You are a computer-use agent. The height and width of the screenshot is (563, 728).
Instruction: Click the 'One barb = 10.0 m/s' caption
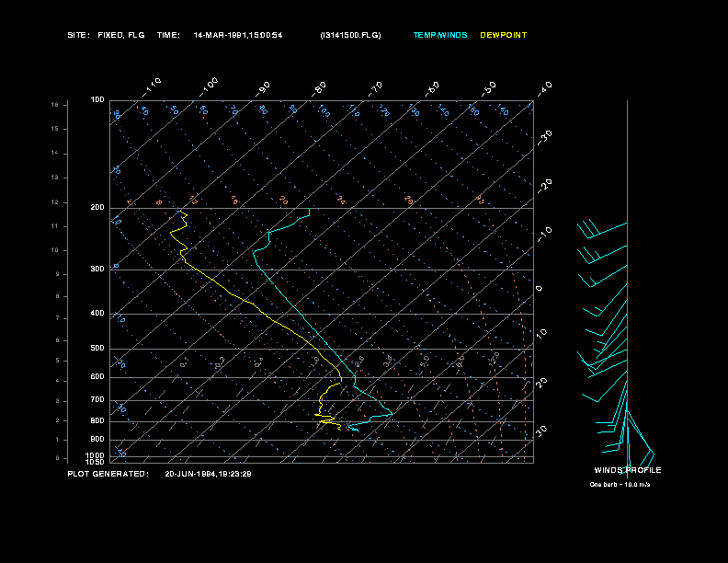(620, 485)
